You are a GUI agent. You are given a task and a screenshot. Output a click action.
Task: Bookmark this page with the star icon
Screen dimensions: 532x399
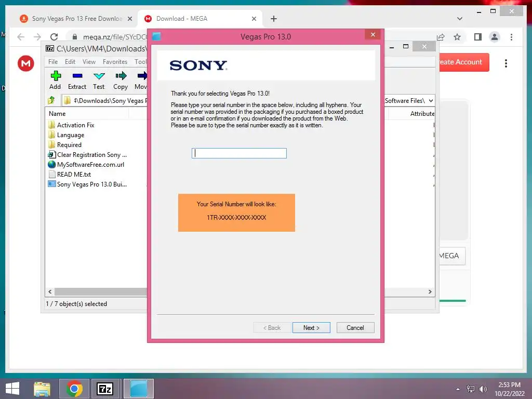[457, 37]
